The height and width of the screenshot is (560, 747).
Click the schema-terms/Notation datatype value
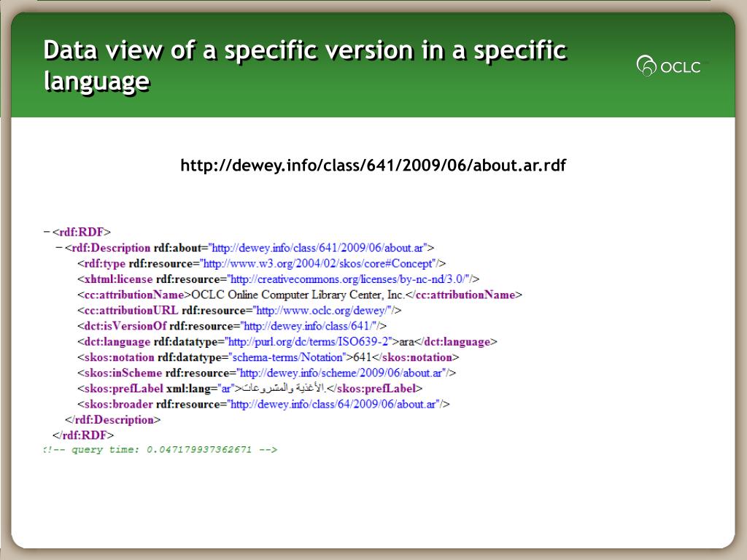coord(287,357)
